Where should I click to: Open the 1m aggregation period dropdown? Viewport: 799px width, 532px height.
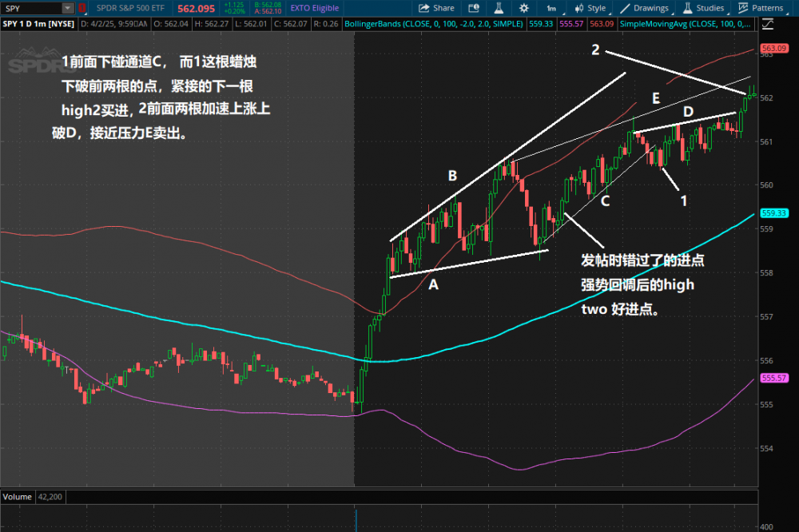(553, 8)
